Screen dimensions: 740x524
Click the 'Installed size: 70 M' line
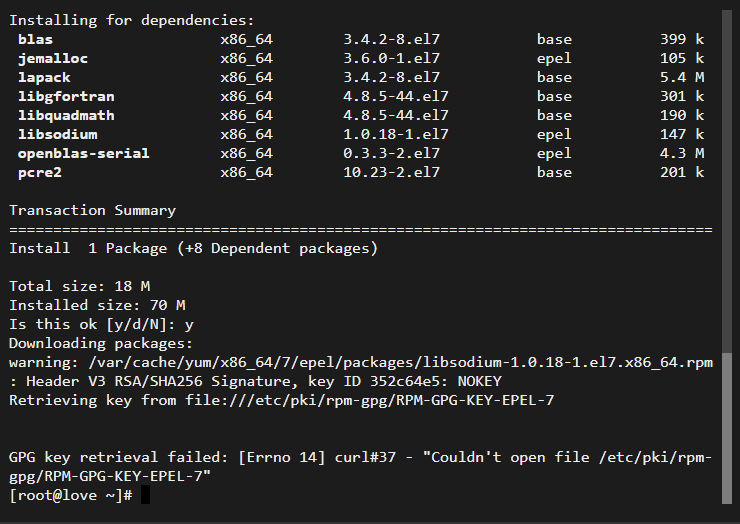[x=97, y=305]
